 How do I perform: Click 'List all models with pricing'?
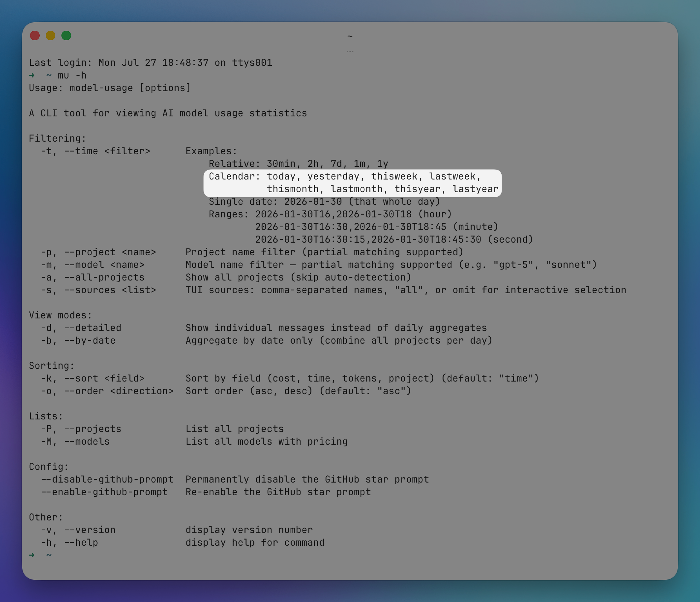click(267, 442)
